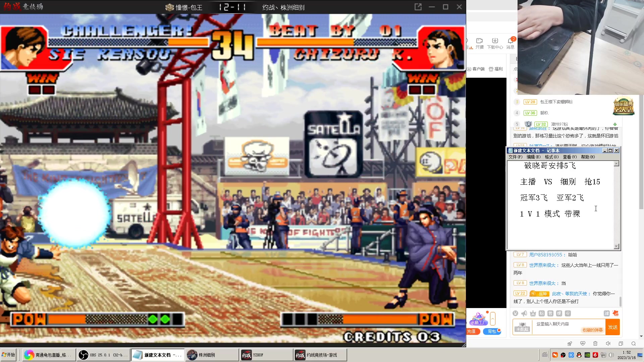The height and width of the screenshot is (362, 644).
Task: Click the QQ penguin tray icon
Action: point(579,355)
